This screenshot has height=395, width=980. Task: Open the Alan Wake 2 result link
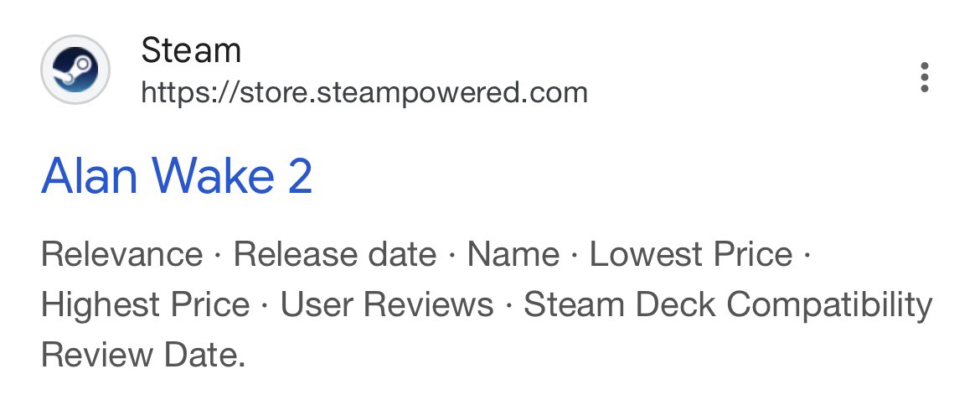coord(176,176)
